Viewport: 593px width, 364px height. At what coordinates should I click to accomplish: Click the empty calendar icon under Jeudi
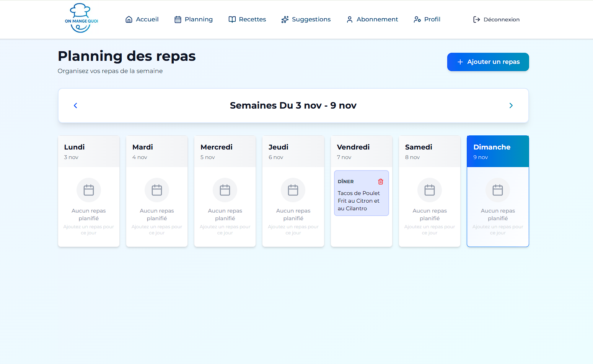293,190
